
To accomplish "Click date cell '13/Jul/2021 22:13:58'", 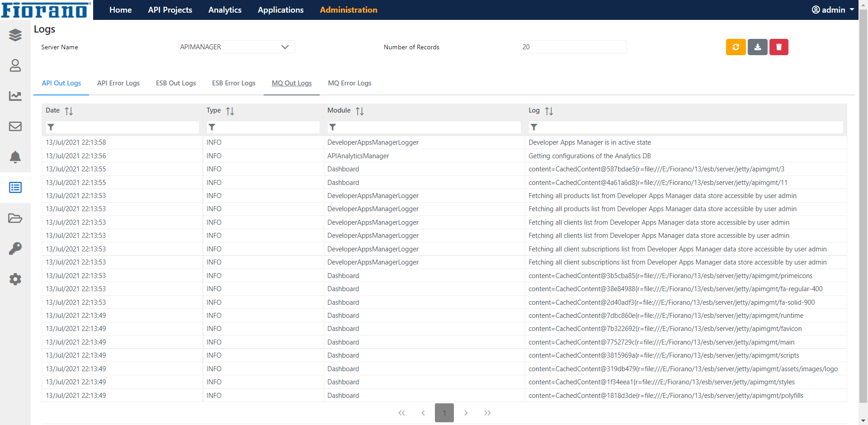I will coord(76,142).
